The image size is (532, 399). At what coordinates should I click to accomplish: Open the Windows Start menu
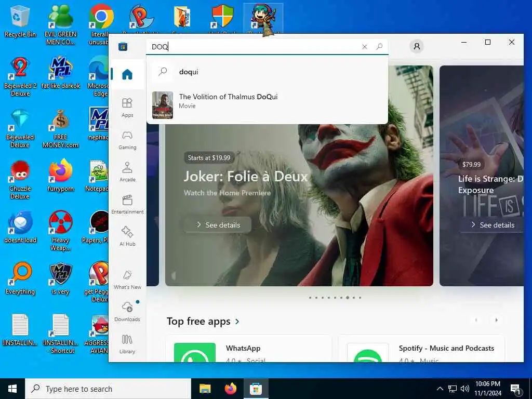tap(12, 389)
